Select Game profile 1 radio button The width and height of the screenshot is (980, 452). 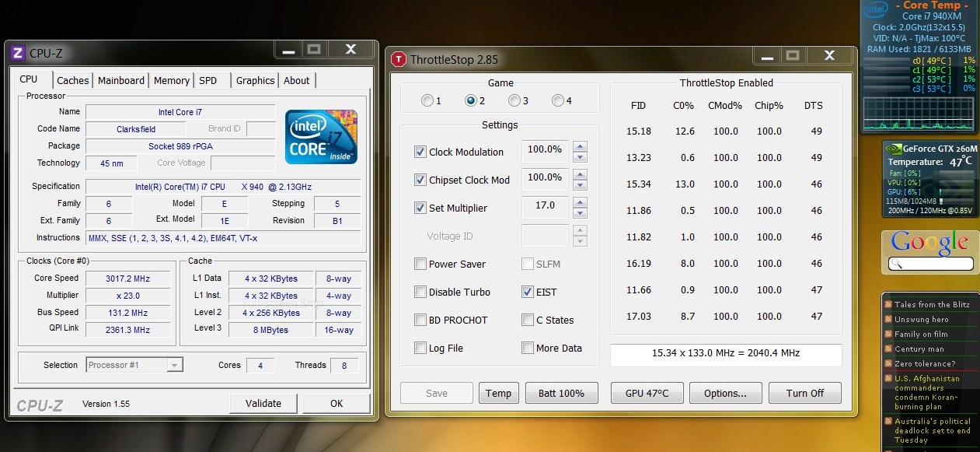tap(427, 100)
